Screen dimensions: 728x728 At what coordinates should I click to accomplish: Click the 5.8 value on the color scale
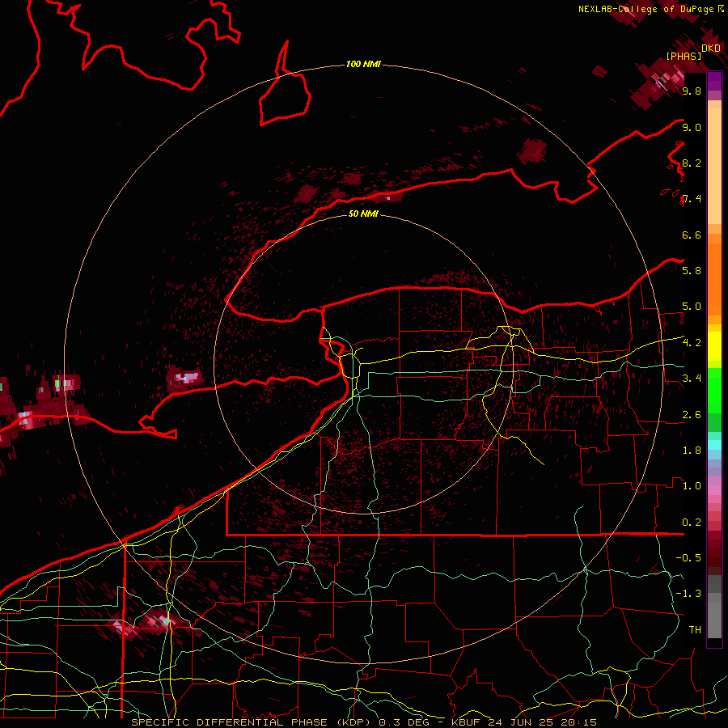(x=692, y=271)
